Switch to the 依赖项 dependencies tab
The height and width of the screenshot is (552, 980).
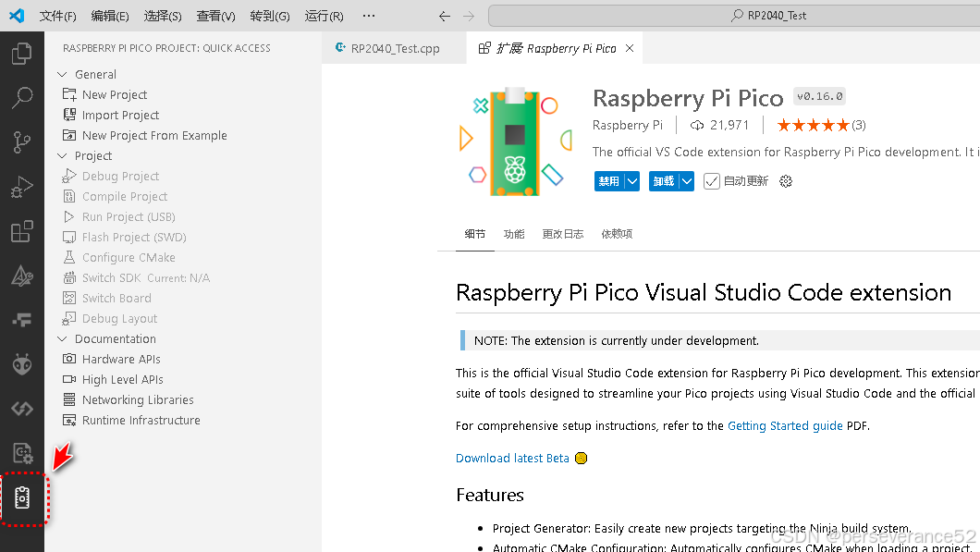click(617, 234)
